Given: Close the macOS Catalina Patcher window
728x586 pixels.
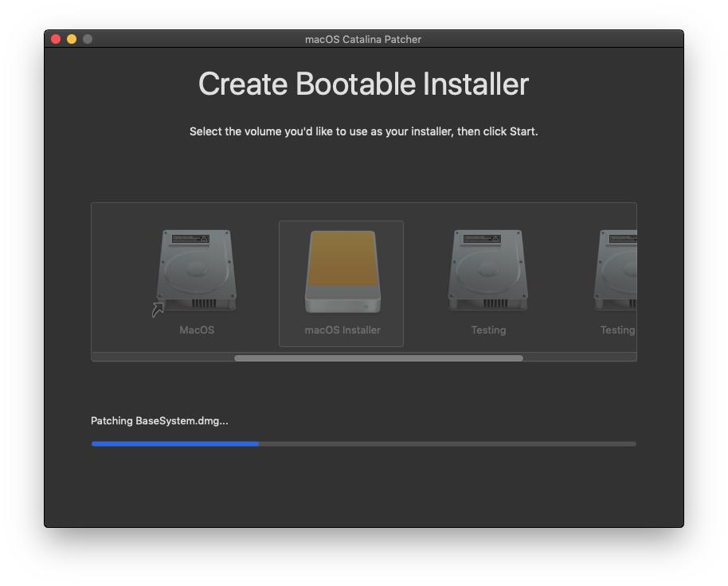Looking at the screenshot, I should click(56, 39).
